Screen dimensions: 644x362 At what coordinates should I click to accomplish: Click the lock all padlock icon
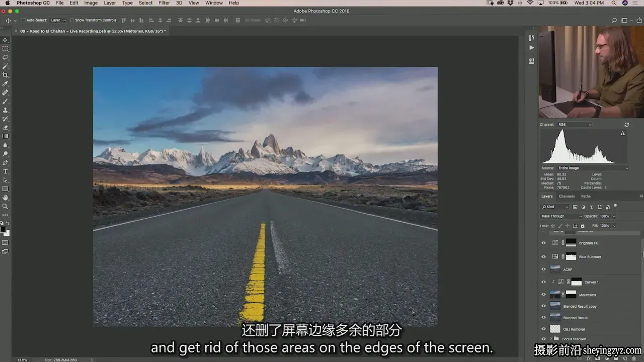[583, 226]
